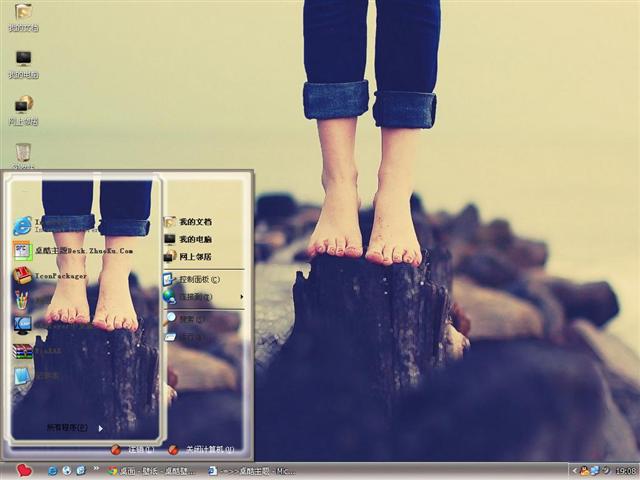The height and width of the screenshot is (480, 640).
Task: Click the red heart Start button
Action: [24, 470]
